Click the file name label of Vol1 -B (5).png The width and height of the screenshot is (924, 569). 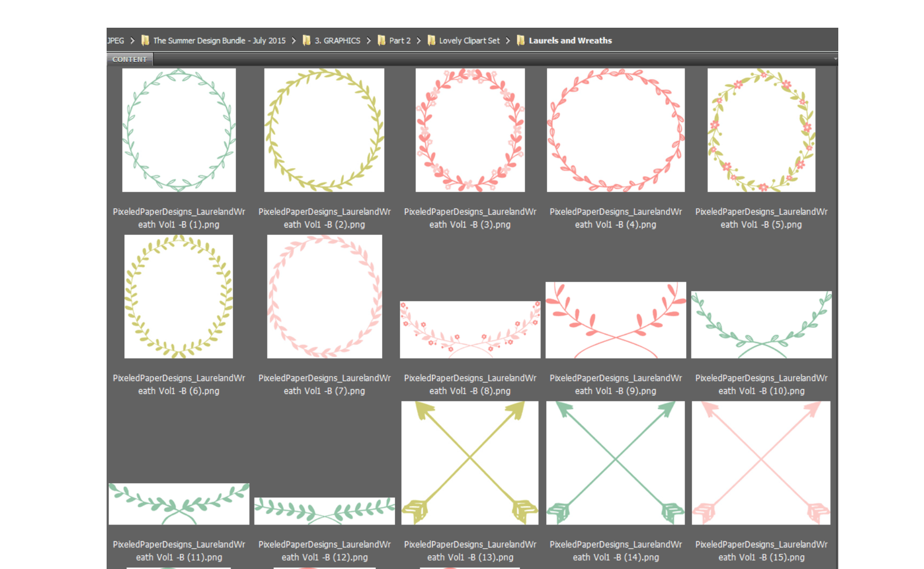click(761, 218)
